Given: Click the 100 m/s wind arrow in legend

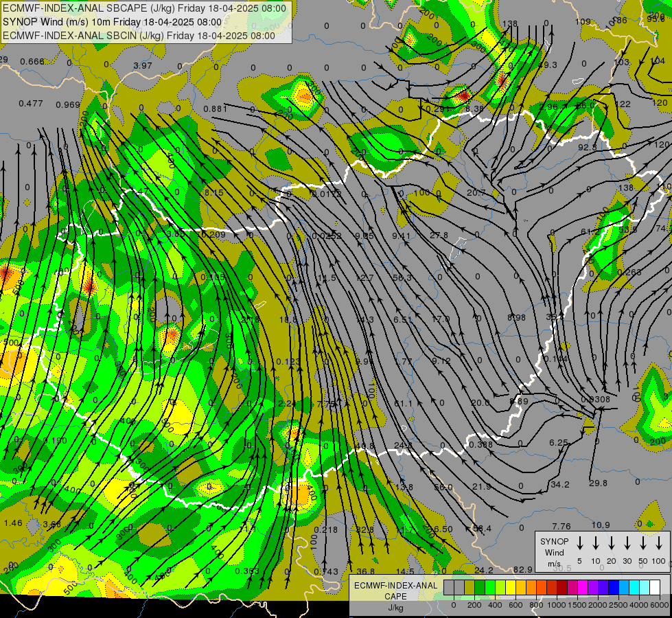Looking at the screenshot, I should [x=659, y=543].
